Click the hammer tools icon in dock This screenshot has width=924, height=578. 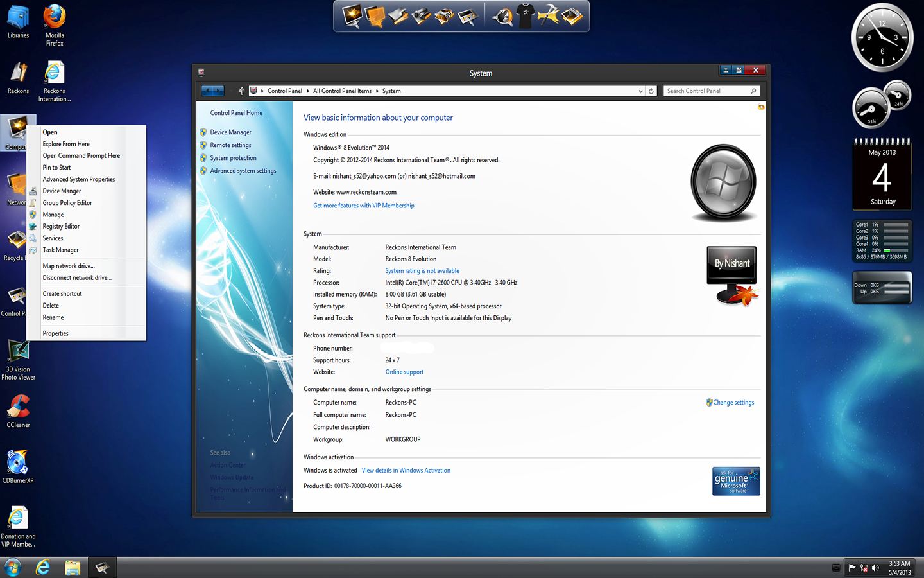[x=549, y=16]
